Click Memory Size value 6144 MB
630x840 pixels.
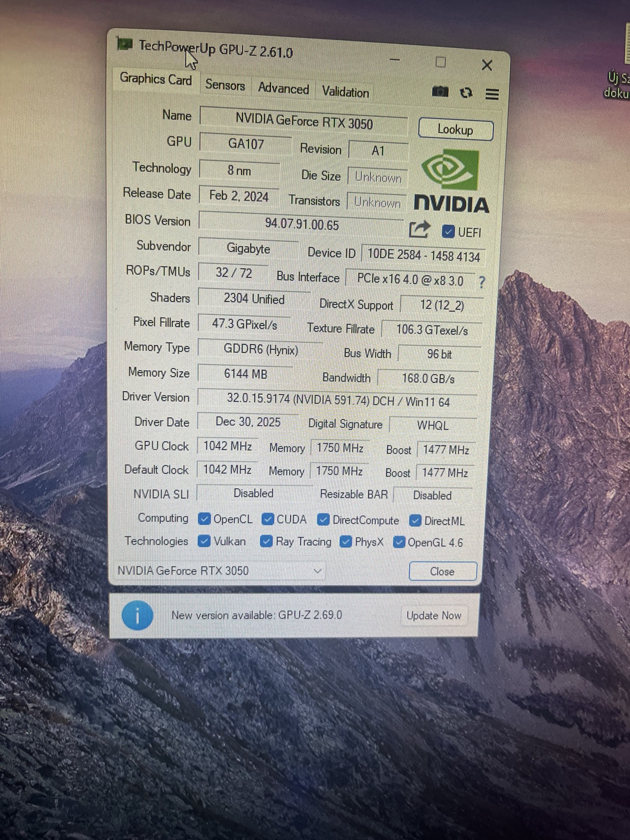tap(245, 374)
